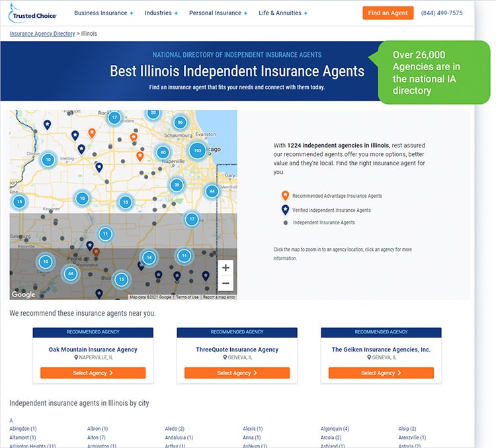The image size is (496, 448).
Task: Open the Altamont (1) city link
Action: point(22,437)
